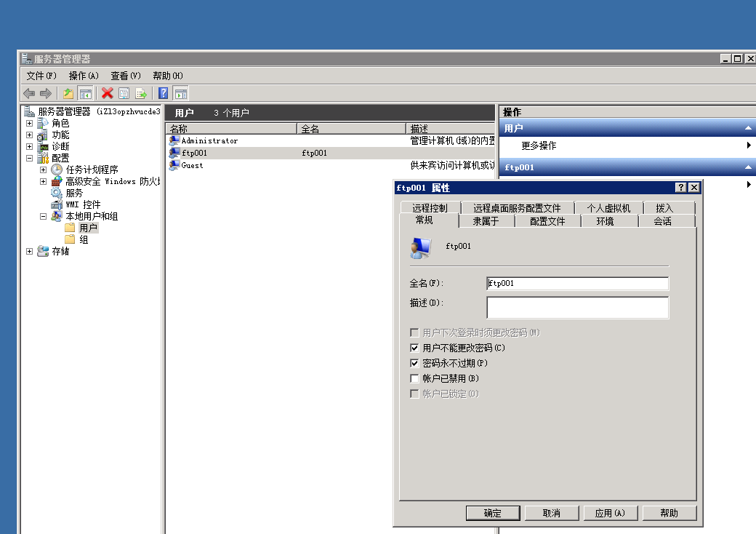The width and height of the screenshot is (756, 534).
Task: Expand the 存储 tree node
Action: 30,251
